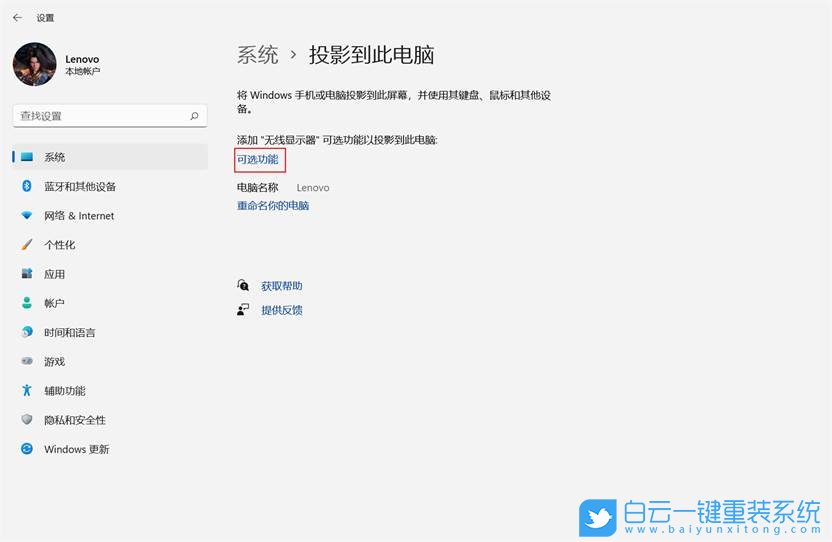Click the green person accounts icon

27,303
